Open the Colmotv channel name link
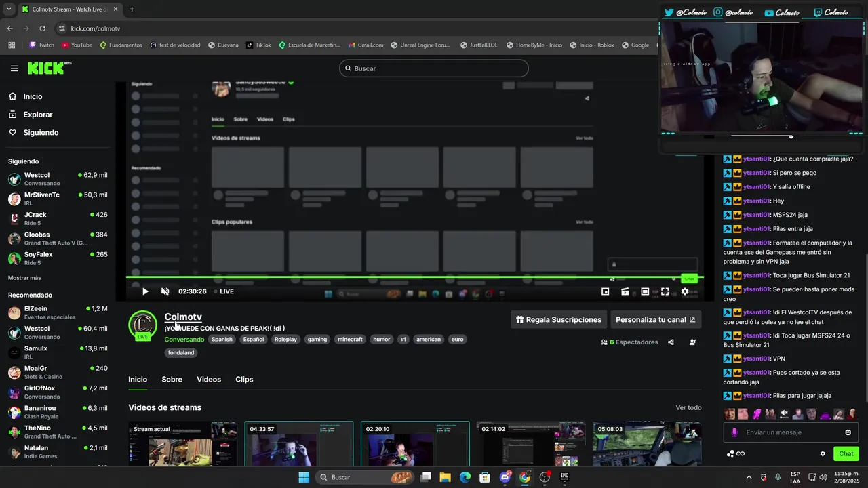The width and height of the screenshot is (868, 488). [x=183, y=317]
